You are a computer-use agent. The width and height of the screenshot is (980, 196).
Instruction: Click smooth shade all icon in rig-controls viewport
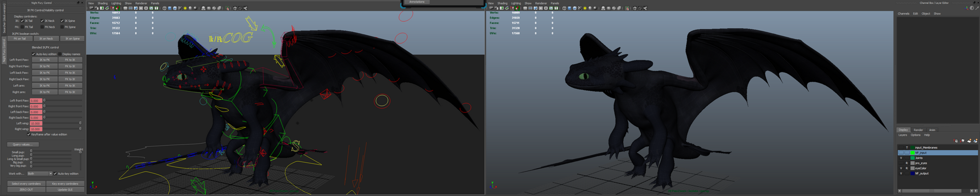point(170,8)
